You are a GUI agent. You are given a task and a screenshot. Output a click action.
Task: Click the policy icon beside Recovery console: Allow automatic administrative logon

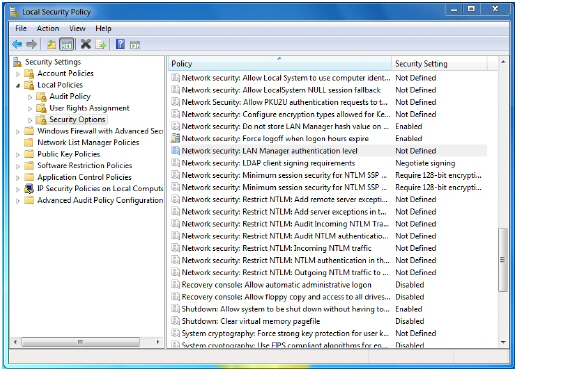pyautogui.click(x=176, y=284)
